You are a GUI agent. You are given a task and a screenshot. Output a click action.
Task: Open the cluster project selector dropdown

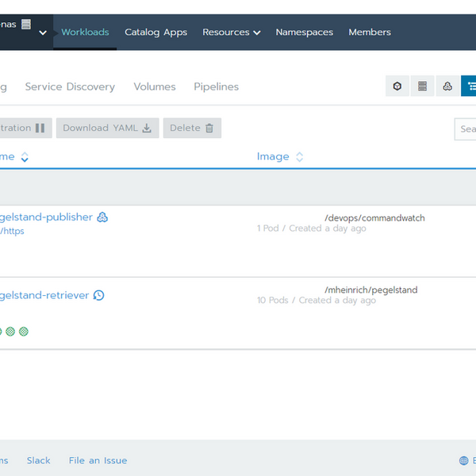pos(42,33)
